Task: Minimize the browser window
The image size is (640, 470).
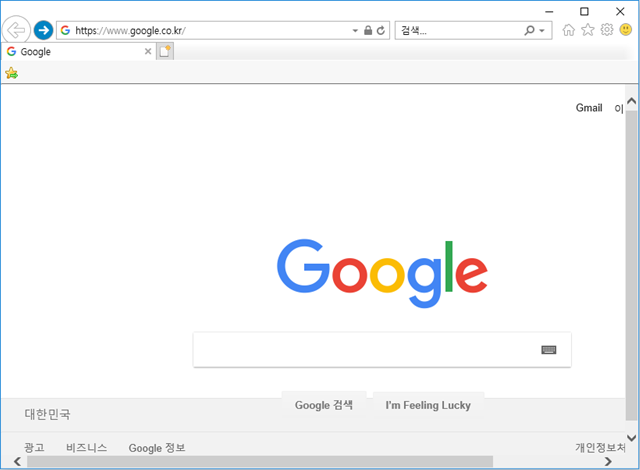Action: (x=549, y=11)
